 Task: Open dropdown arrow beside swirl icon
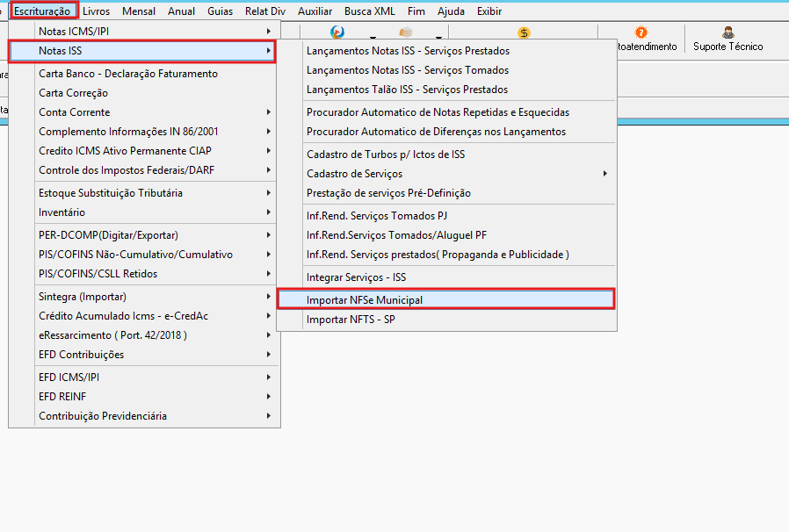pyautogui.click(x=373, y=38)
